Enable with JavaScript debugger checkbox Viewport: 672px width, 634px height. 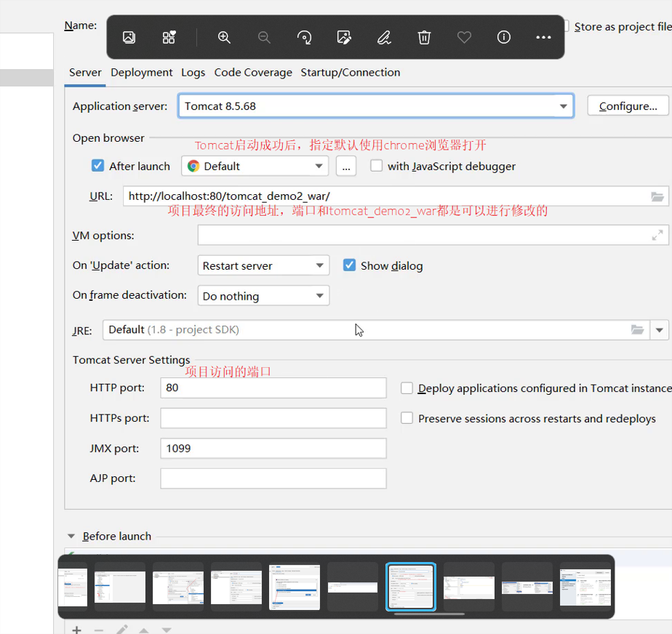click(x=376, y=166)
